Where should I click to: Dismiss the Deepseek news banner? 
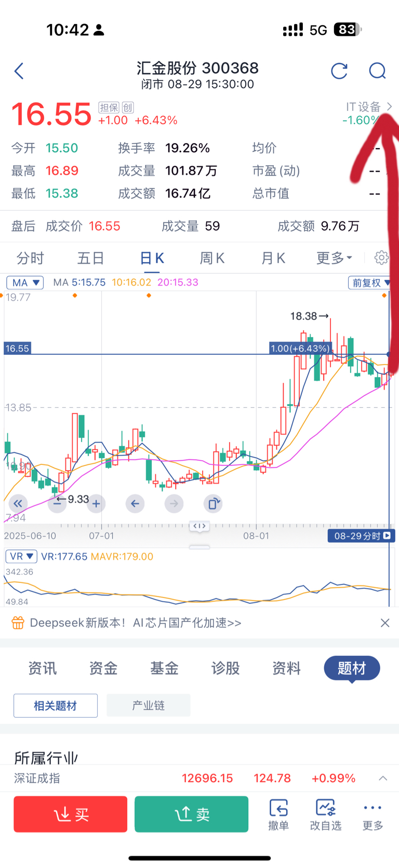point(384,623)
